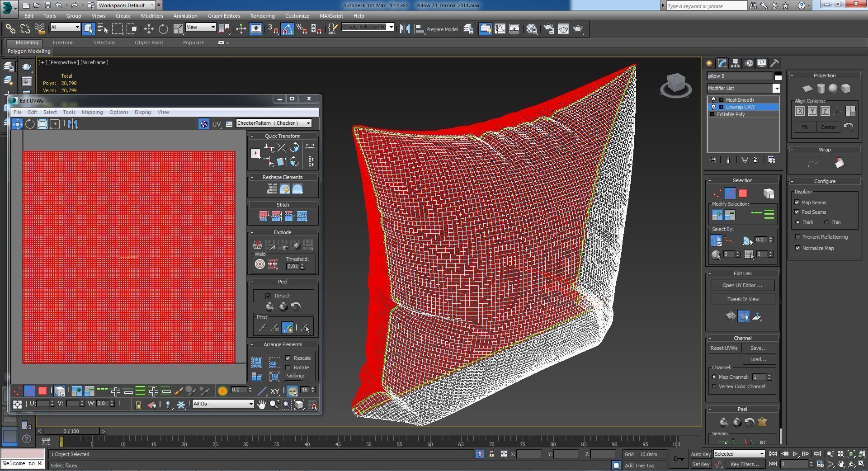
Task: Click the object color swatch beside pillow 5
Action: point(778,76)
